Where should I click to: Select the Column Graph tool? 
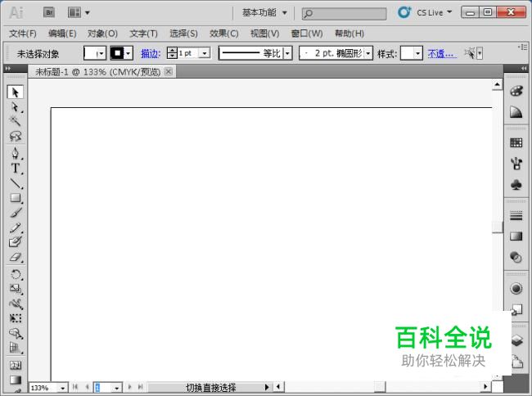[x=16, y=348]
